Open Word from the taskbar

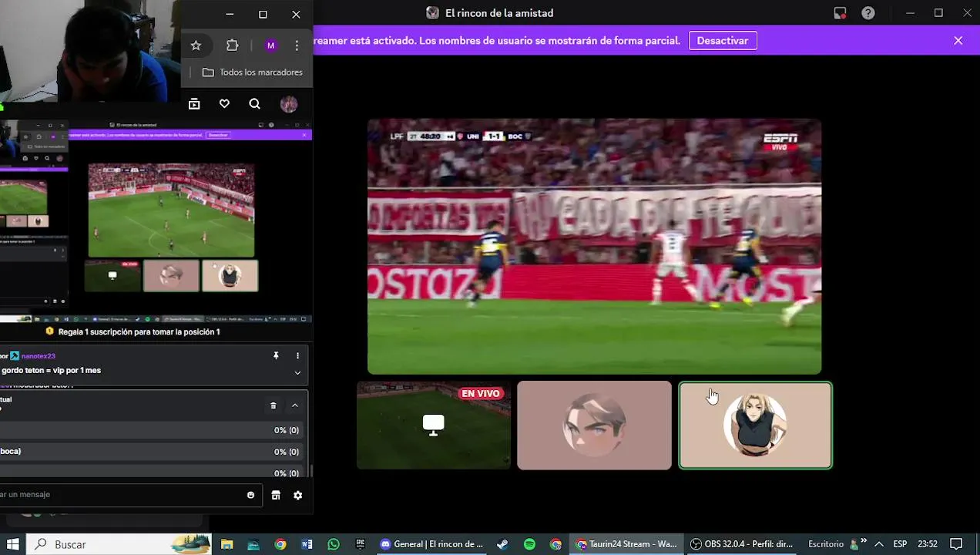pyautogui.click(x=307, y=544)
